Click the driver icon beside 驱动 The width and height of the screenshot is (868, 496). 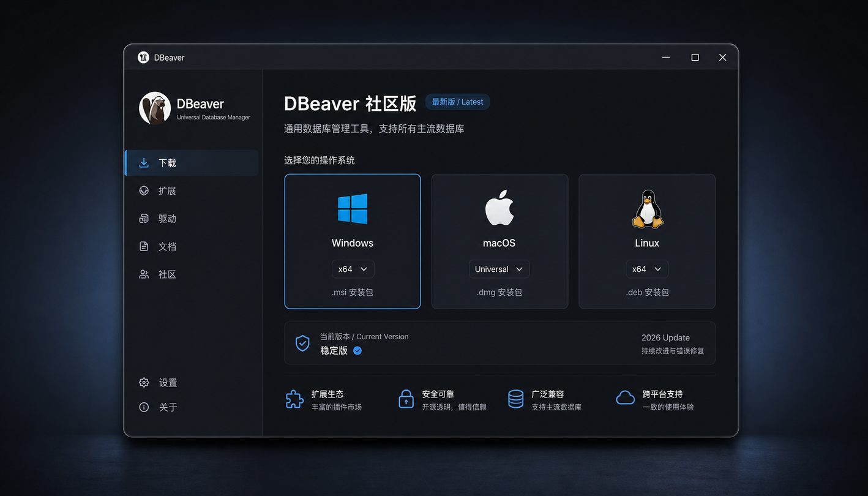[144, 219]
